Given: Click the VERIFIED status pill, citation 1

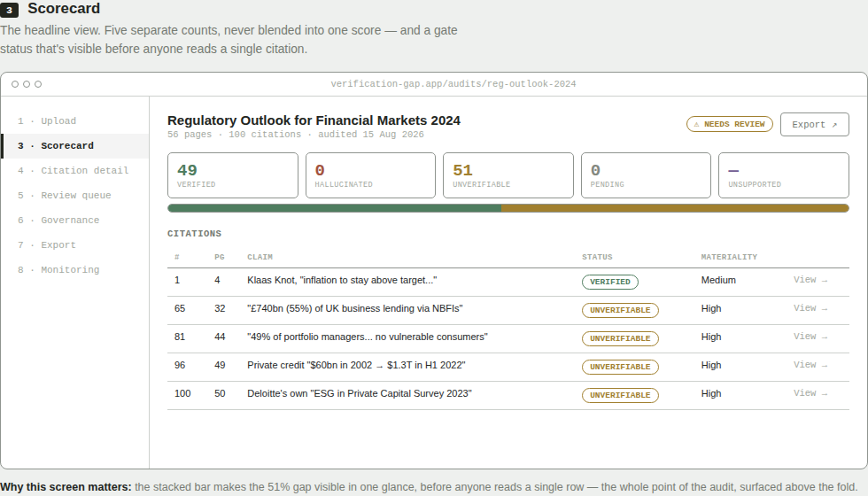Looking at the screenshot, I should (x=610, y=282).
